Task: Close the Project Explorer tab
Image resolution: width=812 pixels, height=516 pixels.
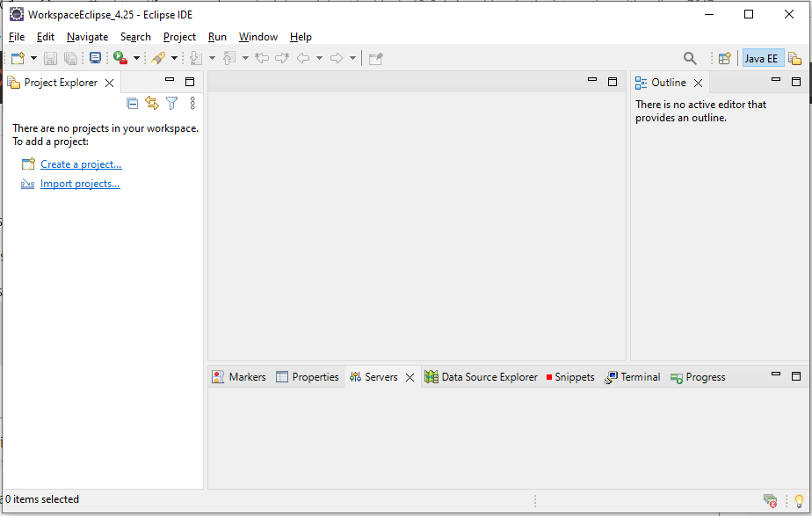Action: coord(109,83)
